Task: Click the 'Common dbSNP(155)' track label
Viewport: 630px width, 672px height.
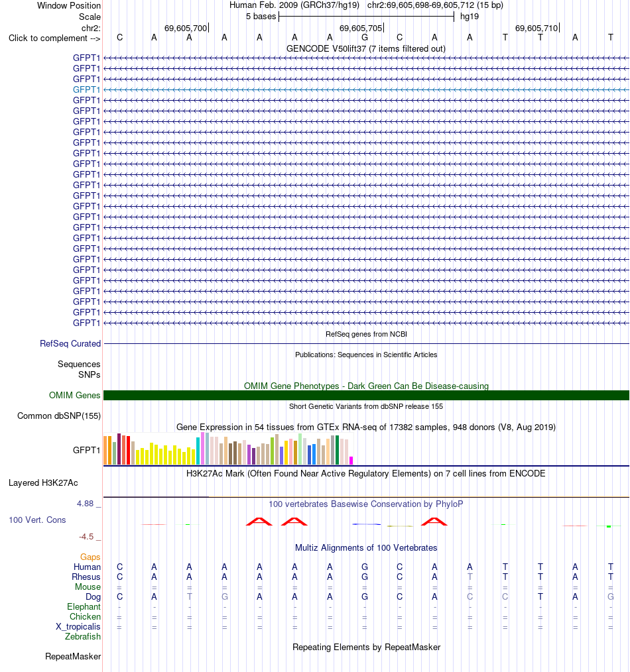Action: (x=59, y=416)
